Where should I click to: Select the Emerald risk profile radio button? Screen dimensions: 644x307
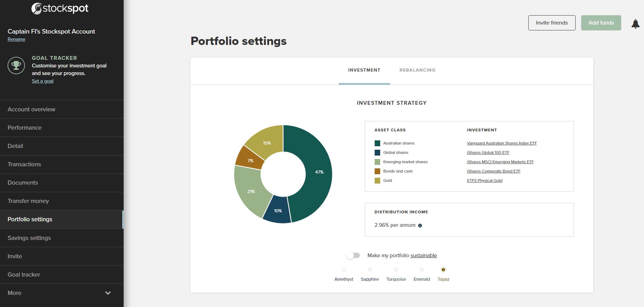422,270
